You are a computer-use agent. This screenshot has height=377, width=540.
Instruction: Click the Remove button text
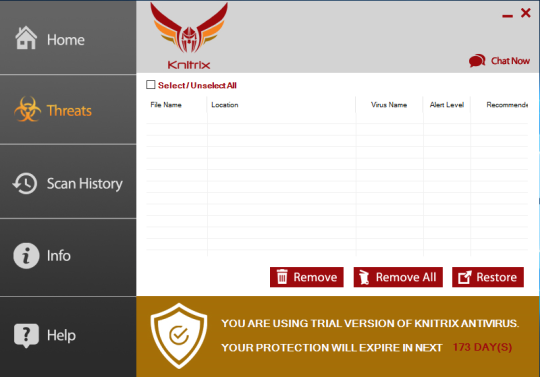point(315,277)
